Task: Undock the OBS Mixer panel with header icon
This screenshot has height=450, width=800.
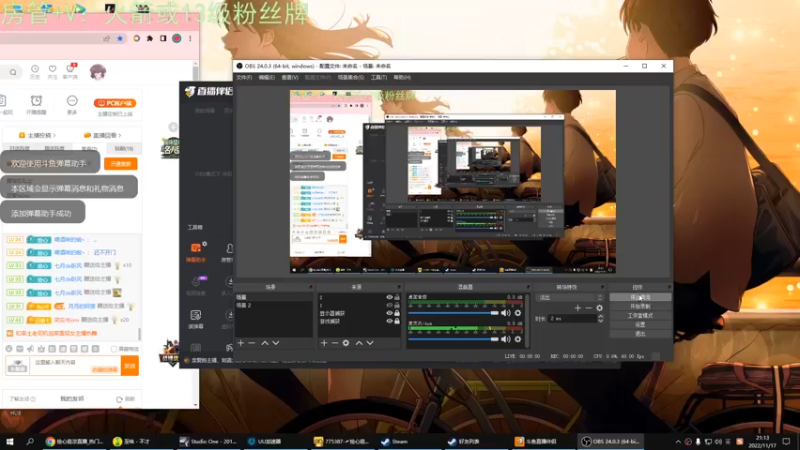Action: 528,287
